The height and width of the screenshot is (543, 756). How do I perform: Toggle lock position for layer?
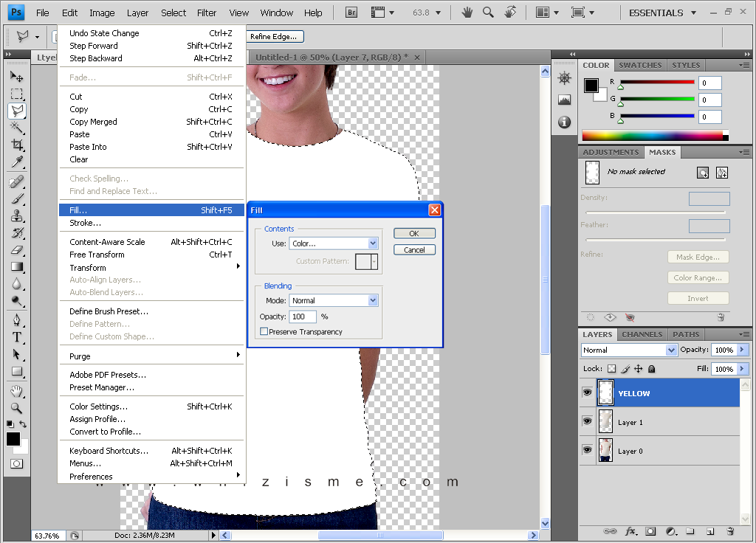pos(639,369)
